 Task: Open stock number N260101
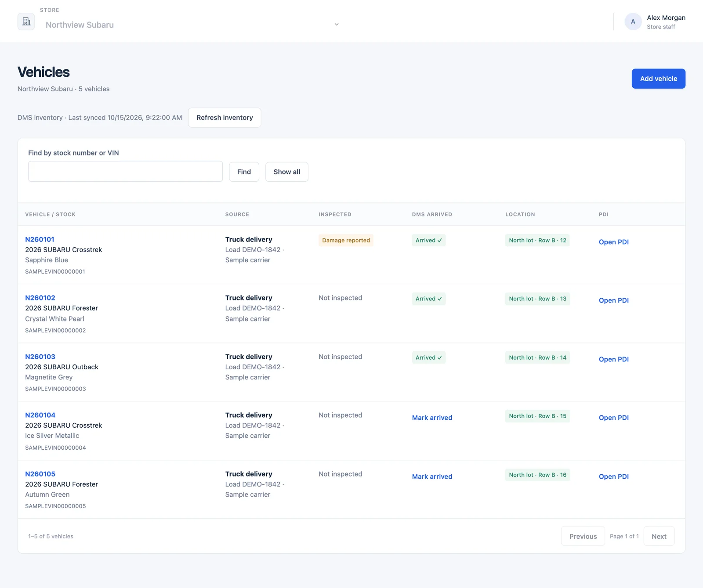[40, 239]
